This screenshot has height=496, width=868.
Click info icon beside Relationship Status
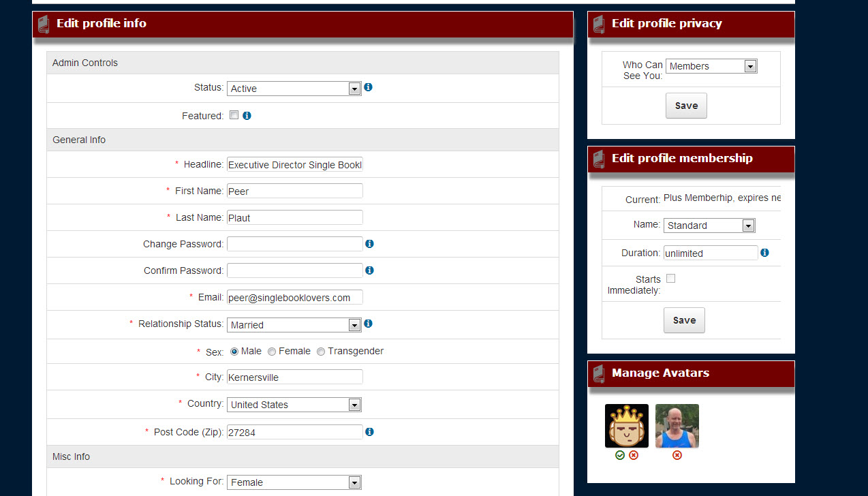[368, 324]
